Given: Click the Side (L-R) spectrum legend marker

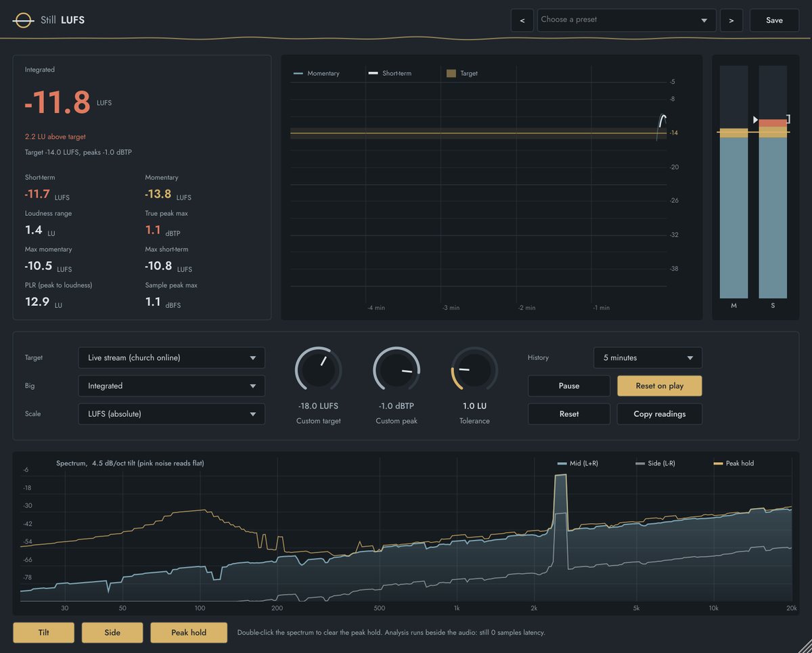Looking at the screenshot, I should (640, 464).
